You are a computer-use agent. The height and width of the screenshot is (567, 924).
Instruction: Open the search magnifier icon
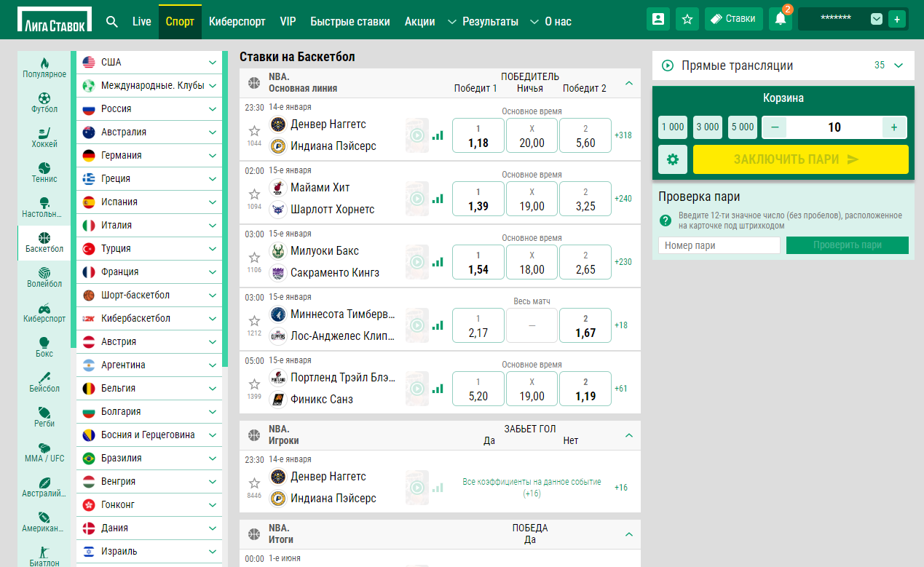[111, 21]
